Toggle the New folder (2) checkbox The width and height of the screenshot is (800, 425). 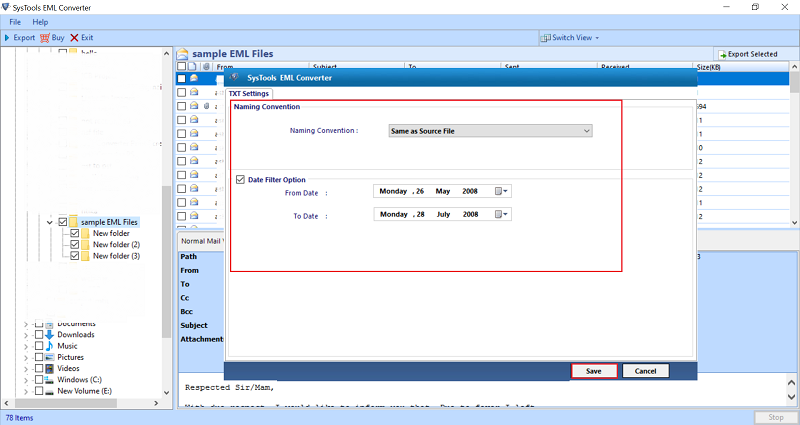click(x=74, y=245)
